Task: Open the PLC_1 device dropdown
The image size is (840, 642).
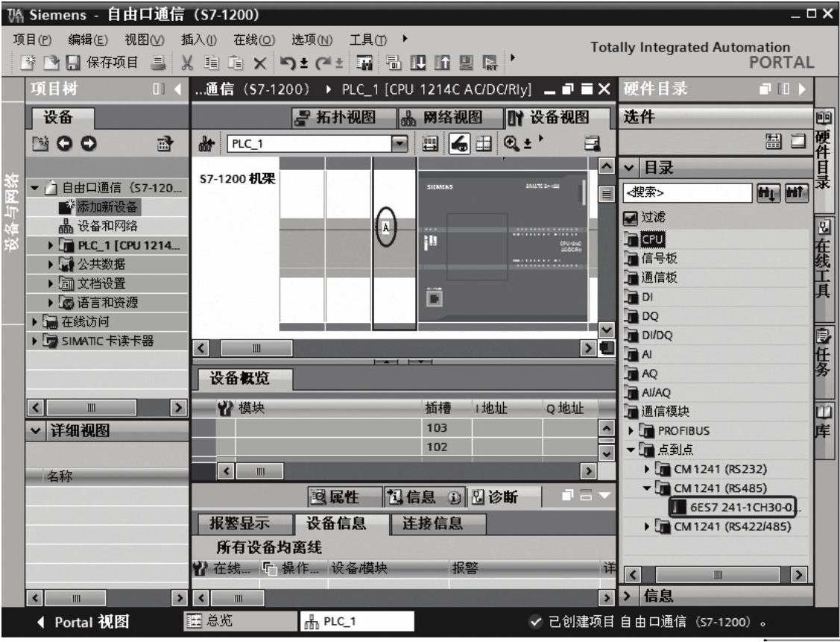Action: click(x=400, y=144)
